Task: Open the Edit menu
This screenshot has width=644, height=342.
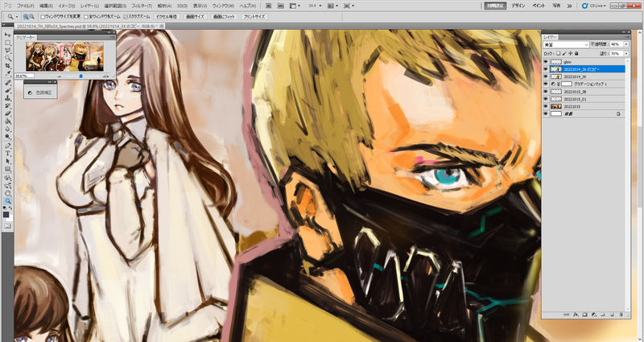Action: click(x=46, y=6)
